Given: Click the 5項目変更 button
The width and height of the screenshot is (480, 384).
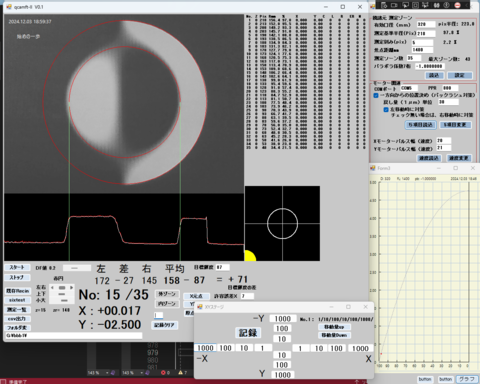Looking at the screenshot, I should [x=456, y=125].
